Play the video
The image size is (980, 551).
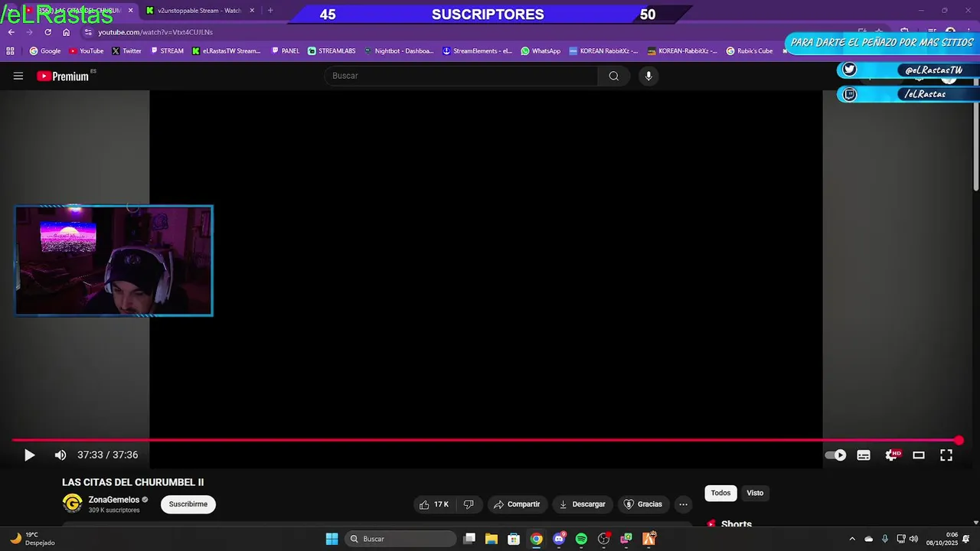coord(29,455)
